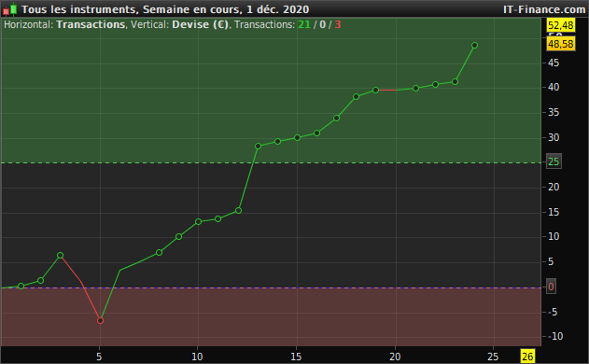
Task: Click the bold 'Transactions' horizontal axis label
Action: pyautogui.click(x=91, y=25)
